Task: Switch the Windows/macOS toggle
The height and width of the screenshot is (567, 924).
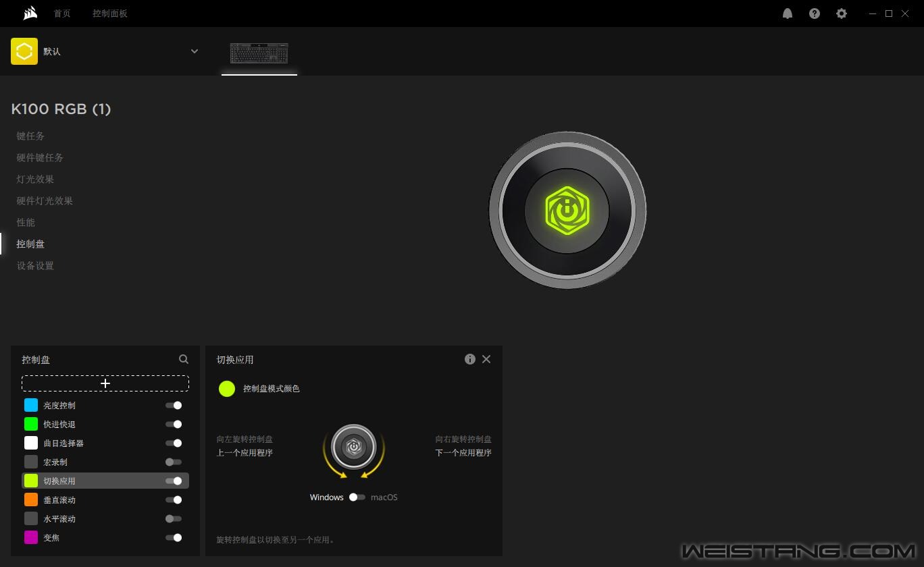Action: 357,497
